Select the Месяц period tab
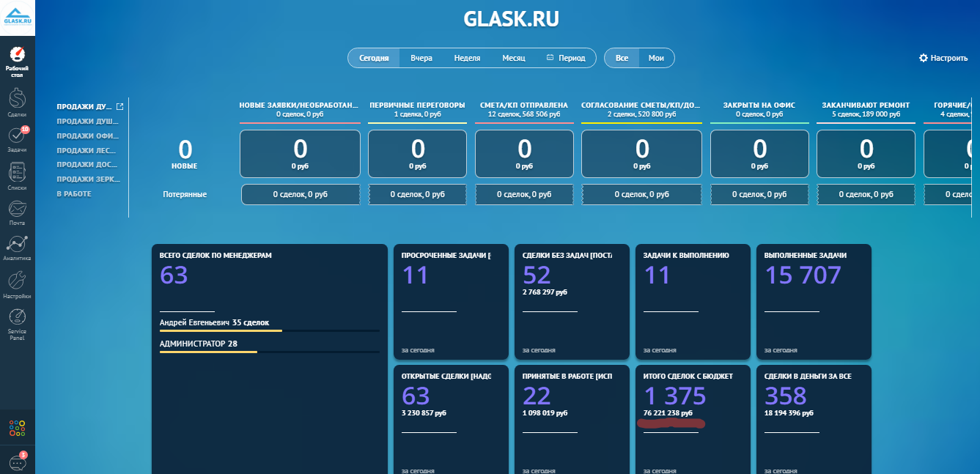This screenshot has width=980, height=474. click(513, 58)
